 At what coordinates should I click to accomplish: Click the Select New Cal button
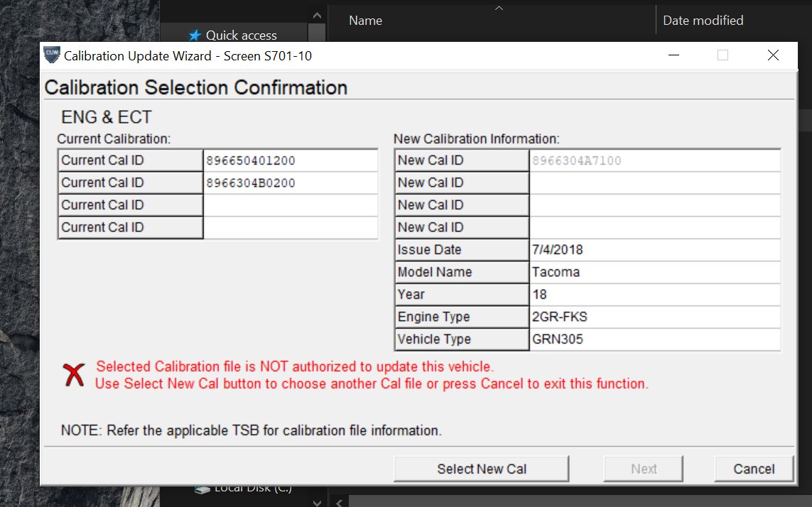tap(481, 469)
